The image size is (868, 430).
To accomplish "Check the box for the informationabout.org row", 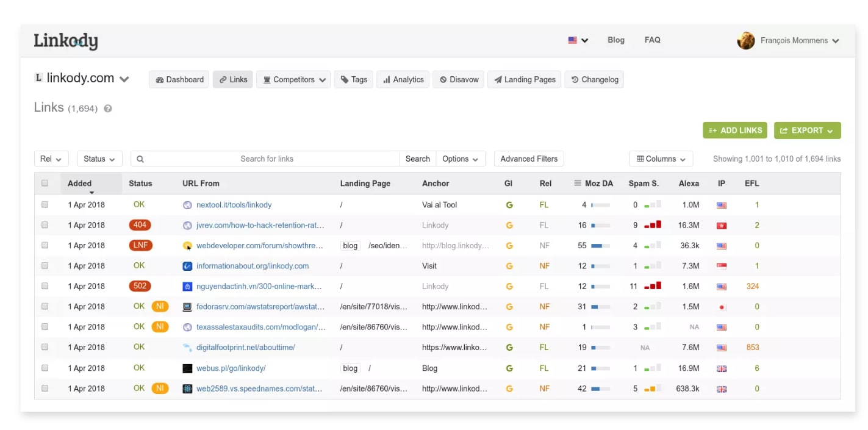I will click(x=45, y=266).
